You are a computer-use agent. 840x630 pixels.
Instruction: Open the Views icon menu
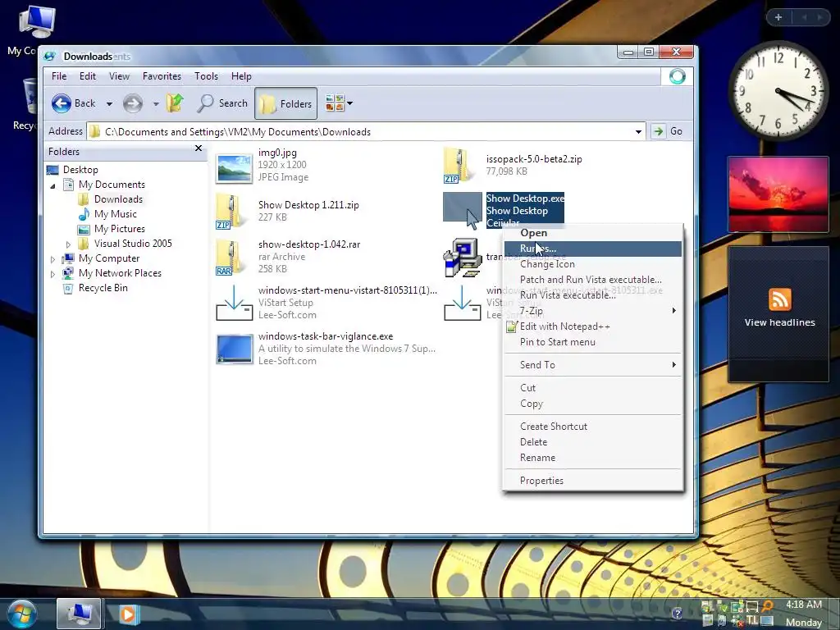[335, 103]
